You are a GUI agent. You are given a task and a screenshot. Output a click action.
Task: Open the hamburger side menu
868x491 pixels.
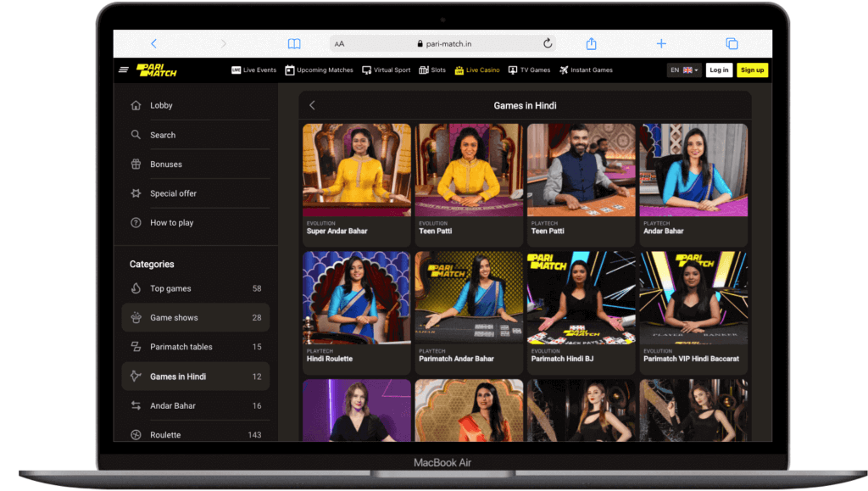(x=124, y=70)
